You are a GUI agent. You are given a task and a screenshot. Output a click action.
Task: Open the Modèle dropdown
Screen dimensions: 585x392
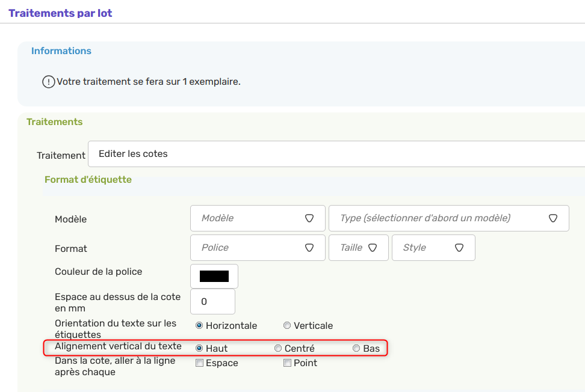coord(258,218)
